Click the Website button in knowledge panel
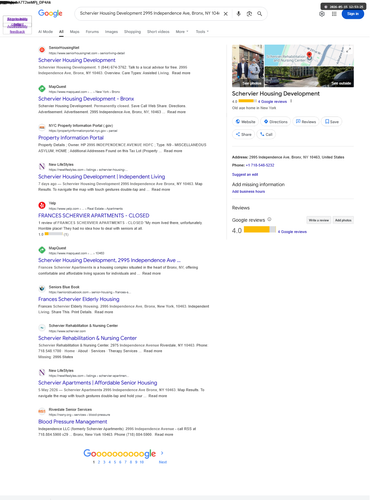The width and height of the screenshot is (374, 500). pos(245,122)
